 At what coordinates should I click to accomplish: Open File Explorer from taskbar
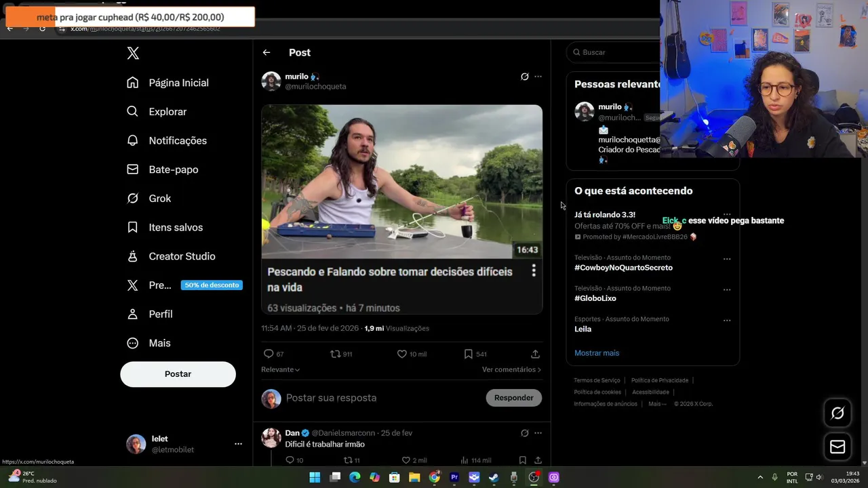click(x=414, y=477)
